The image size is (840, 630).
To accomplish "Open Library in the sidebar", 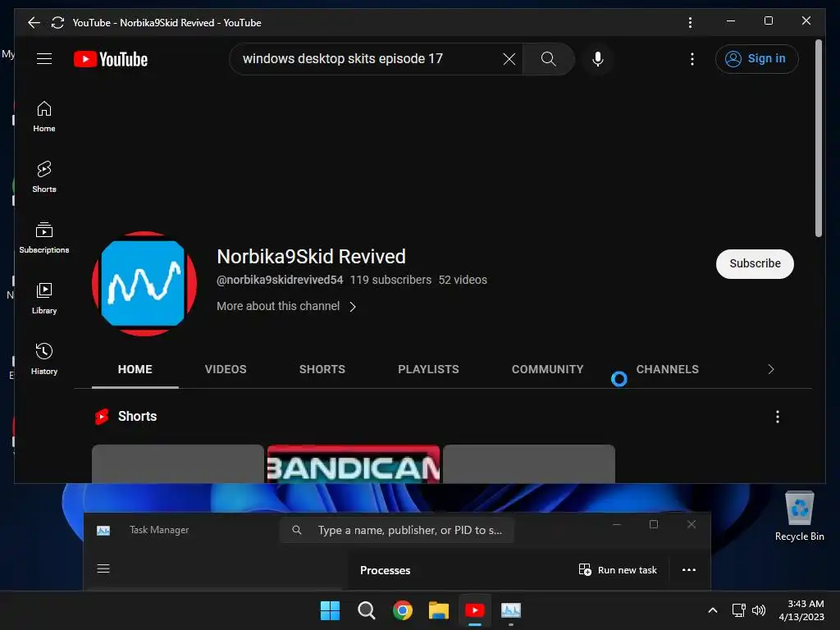I will 44,299.
